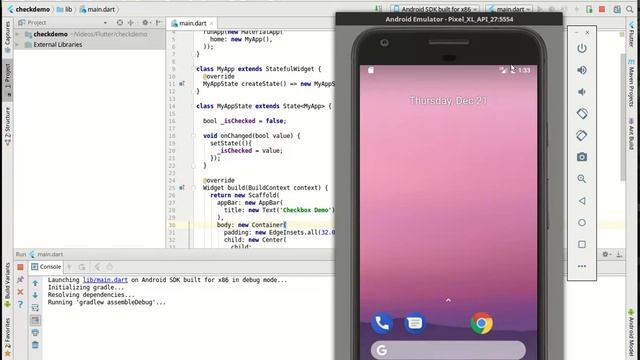Expand the External Libraries node
This screenshot has height=360, width=640.
(x=18, y=44)
